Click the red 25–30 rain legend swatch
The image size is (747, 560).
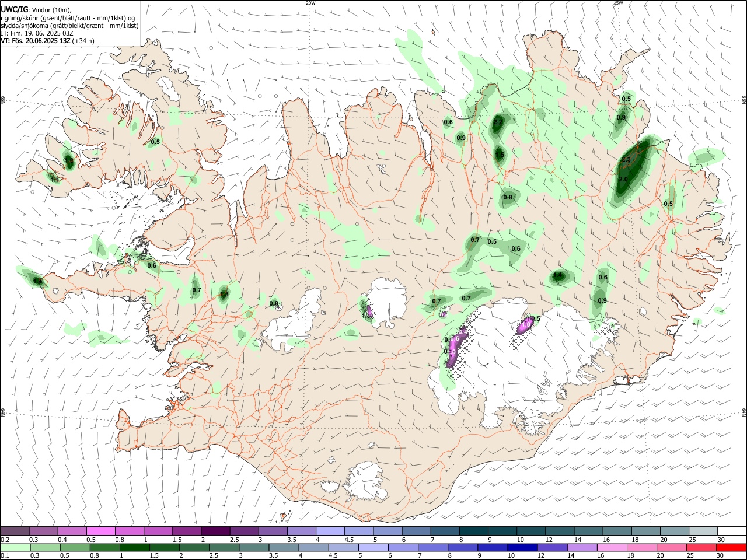(x=702, y=548)
